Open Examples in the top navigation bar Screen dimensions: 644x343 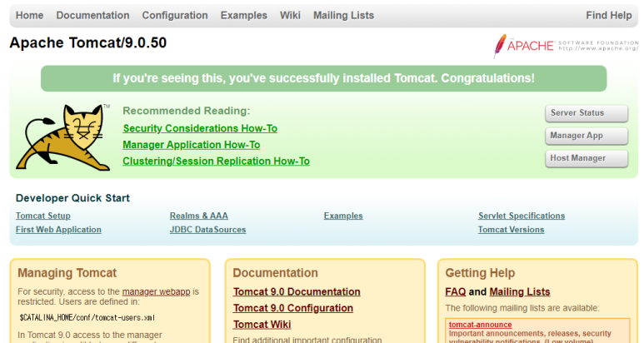point(244,16)
